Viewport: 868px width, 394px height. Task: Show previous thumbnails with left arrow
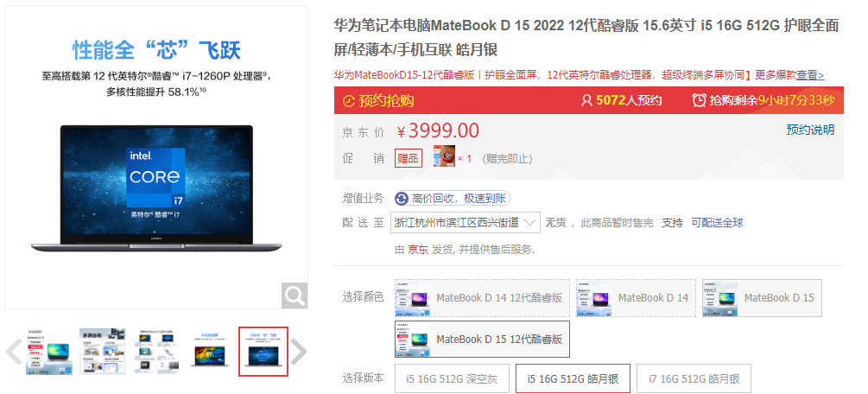pos(14,352)
